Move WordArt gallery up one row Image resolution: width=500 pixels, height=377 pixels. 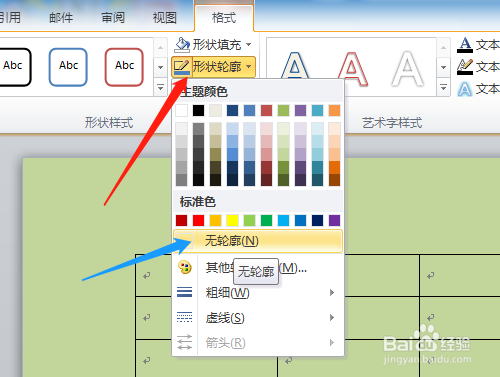click(443, 48)
